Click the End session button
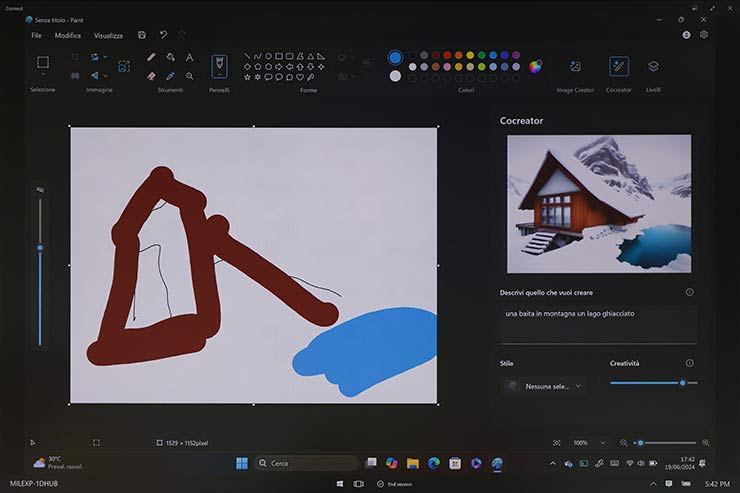 (393, 484)
